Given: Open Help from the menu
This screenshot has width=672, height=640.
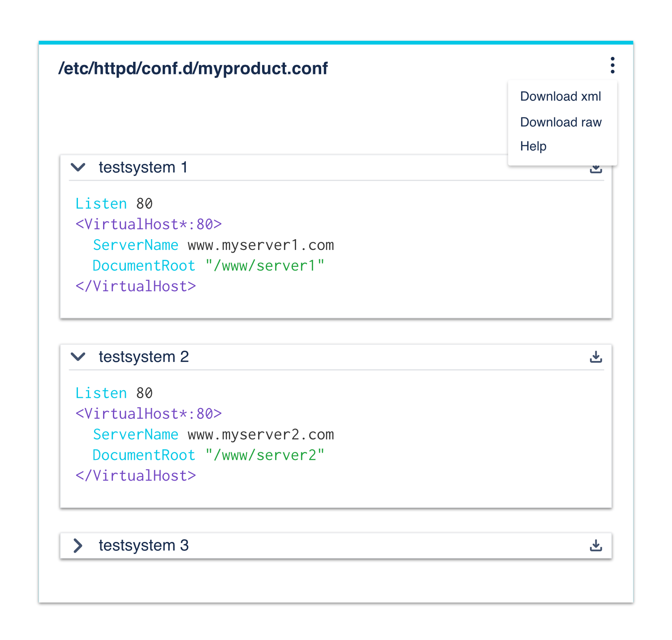Looking at the screenshot, I should (533, 146).
